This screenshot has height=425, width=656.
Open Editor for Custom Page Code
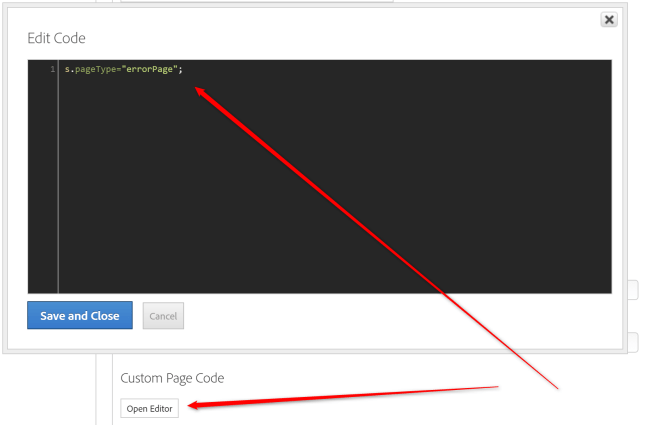150,408
